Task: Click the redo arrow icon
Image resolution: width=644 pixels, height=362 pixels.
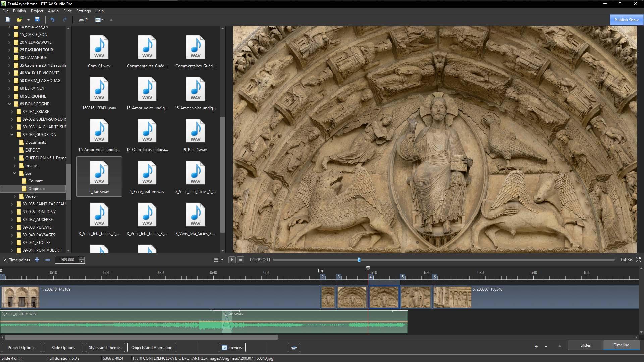Action: coord(65,20)
